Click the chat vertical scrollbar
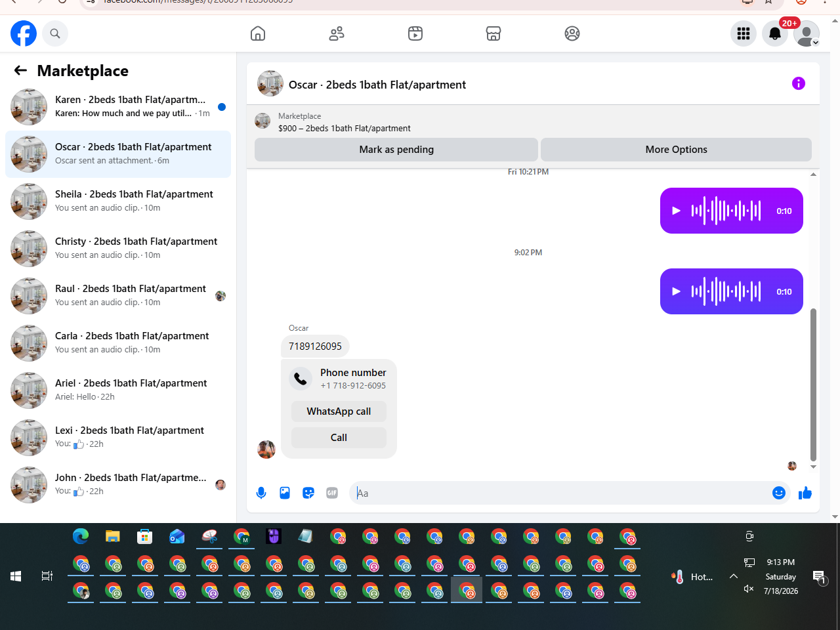This screenshot has height=630, width=840. (814, 385)
